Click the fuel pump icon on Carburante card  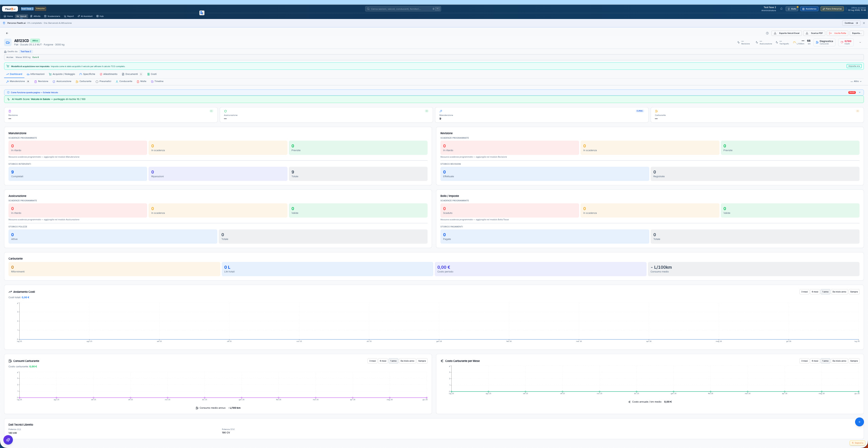click(656, 111)
